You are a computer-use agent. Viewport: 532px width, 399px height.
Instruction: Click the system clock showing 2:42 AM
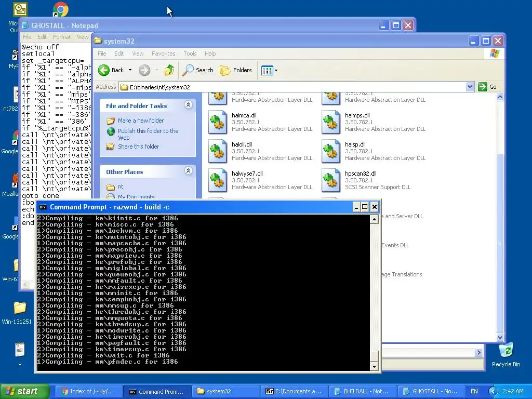coord(513,391)
